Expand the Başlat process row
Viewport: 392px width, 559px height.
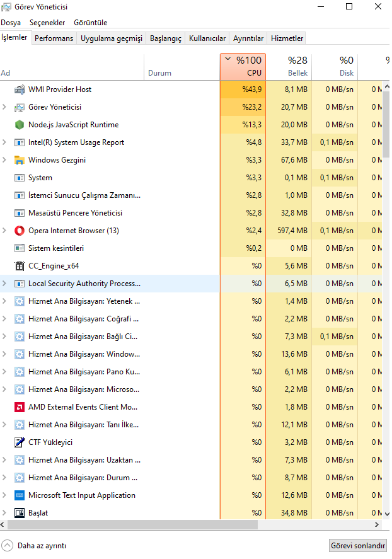4,513
